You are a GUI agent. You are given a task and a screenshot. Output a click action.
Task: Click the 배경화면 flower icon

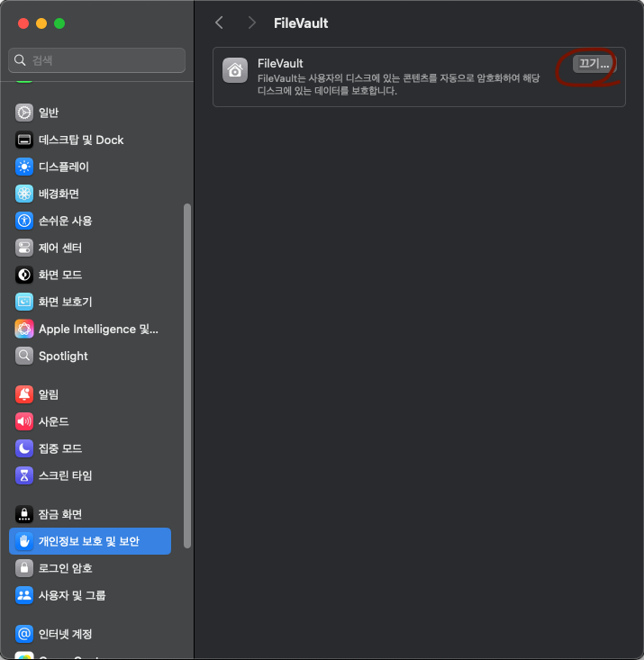[x=24, y=194]
